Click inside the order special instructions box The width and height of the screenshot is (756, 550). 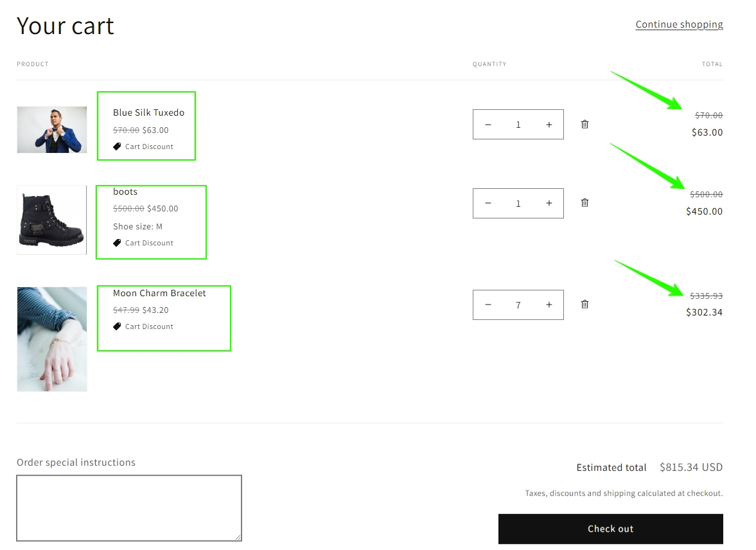point(128,507)
